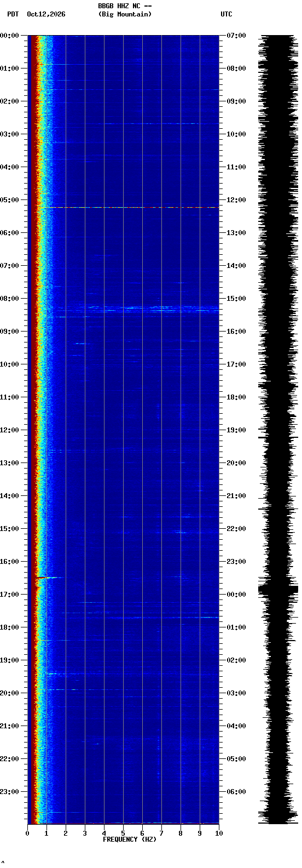Click the 'FREQUENCY (HZ)' axis label
Image resolution: width=302 pixels, height=868 pixels.
[x=130, y=840]
